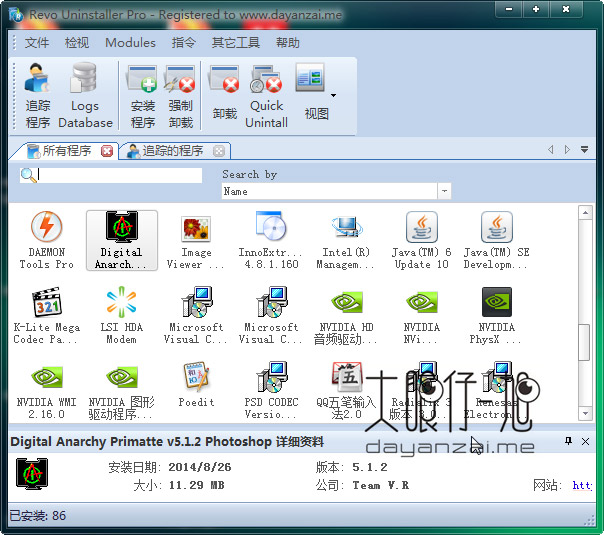Switch to the 所有程序 tab
This screenshot has width=604, height=535.
click(x=65, y=151)
